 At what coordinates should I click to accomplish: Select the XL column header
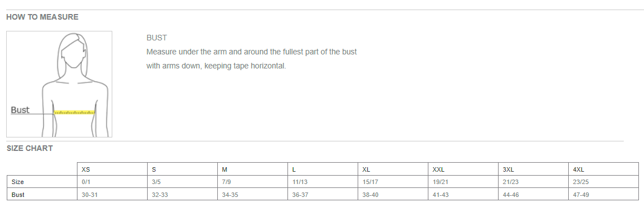(393, 169)
